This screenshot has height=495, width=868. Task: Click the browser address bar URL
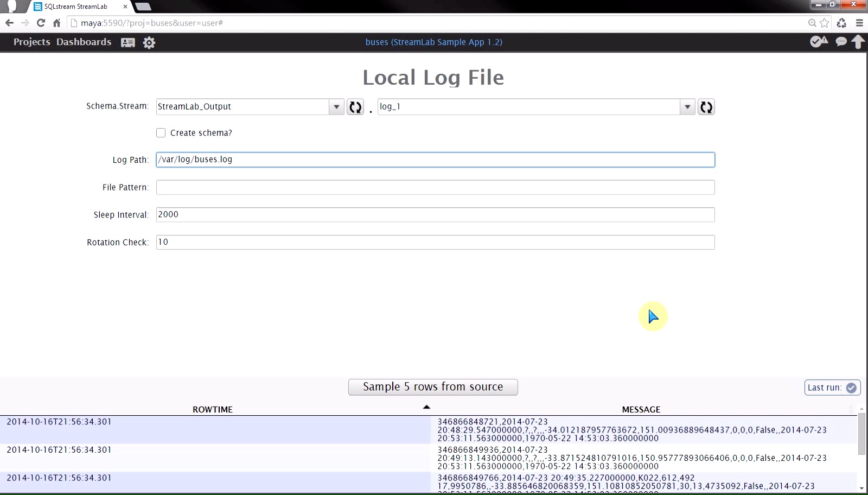[152, 23]
